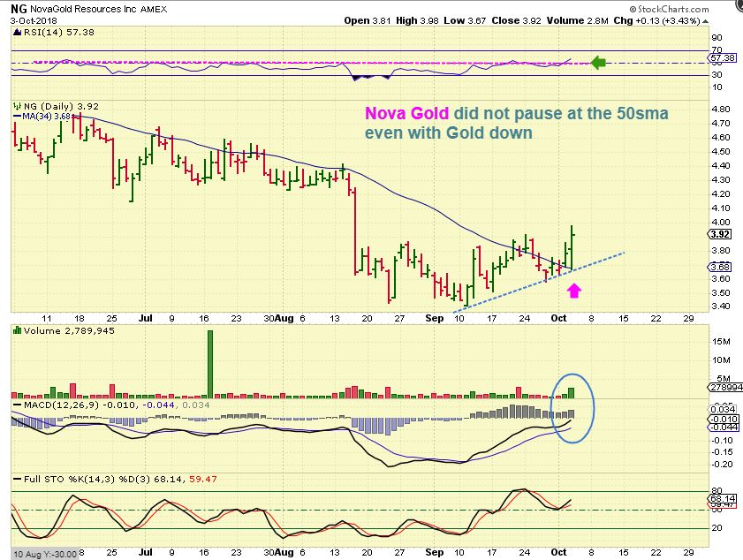
Task: Click the 15M volume axis label
Action: click(721, 341)
